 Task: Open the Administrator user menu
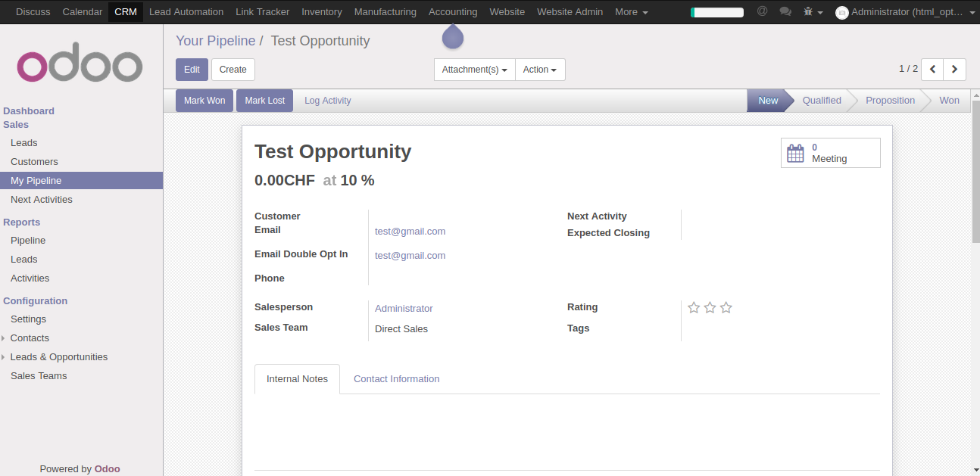[905, 12]
